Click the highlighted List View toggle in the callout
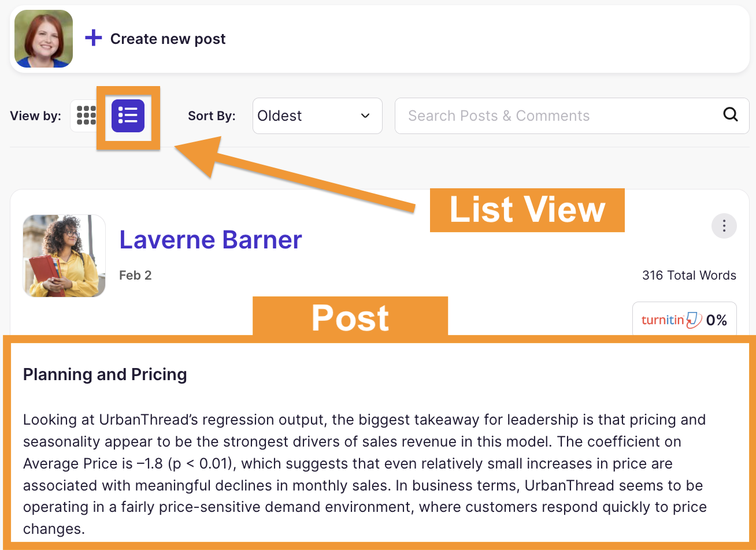This screenshot has width=756, height=550. (127, 116)
